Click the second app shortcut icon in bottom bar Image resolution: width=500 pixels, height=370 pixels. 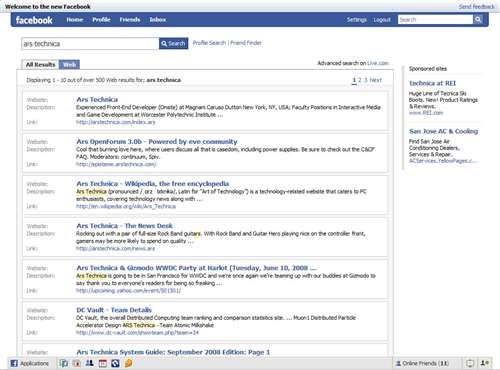pos(77,363)
